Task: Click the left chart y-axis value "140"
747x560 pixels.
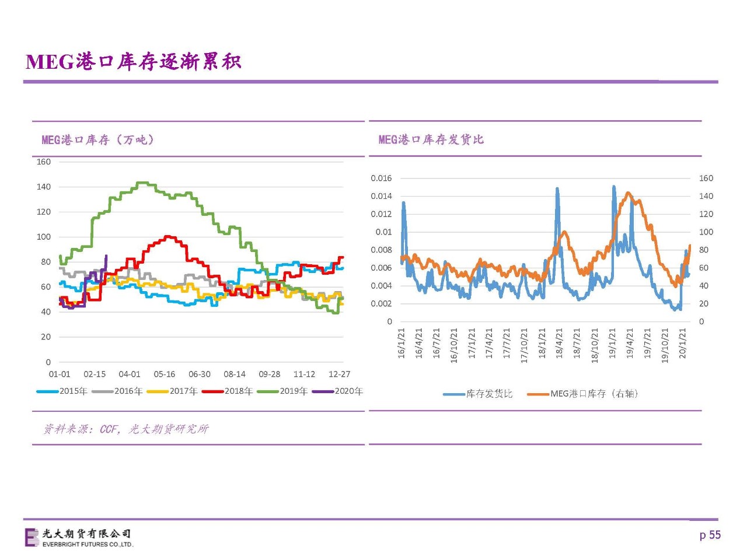Action: [x=44, y=187]
